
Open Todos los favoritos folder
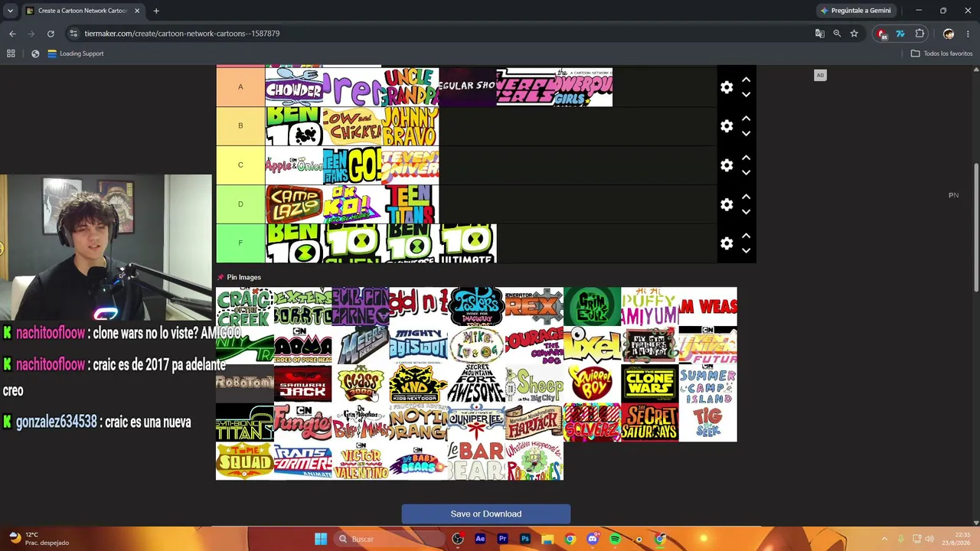(942, 54)
